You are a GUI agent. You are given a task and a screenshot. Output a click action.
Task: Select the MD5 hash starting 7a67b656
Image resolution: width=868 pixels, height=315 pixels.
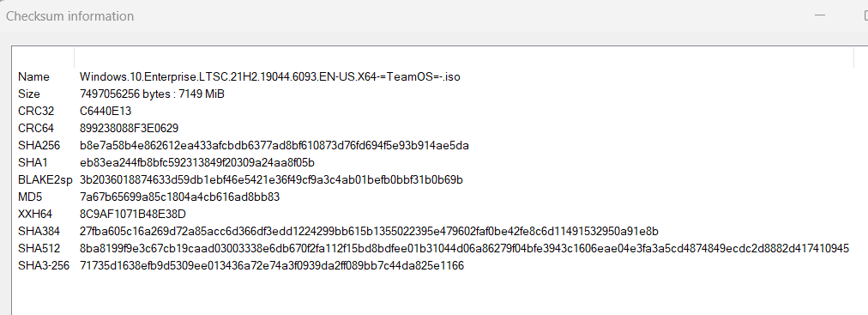pos(180,197)
